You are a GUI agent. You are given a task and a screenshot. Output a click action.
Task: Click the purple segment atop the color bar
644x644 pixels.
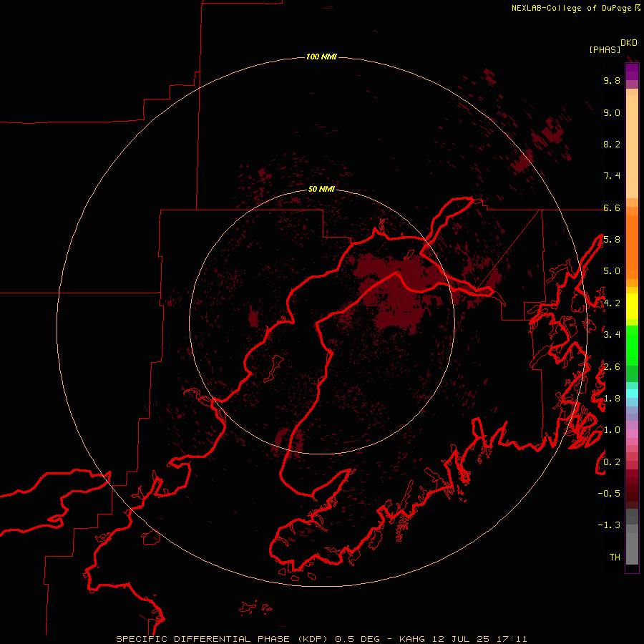click(632, 72)
